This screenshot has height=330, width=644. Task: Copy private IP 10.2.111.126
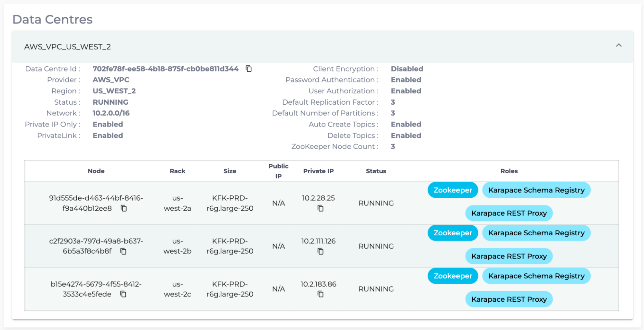(x=320, y=251)
